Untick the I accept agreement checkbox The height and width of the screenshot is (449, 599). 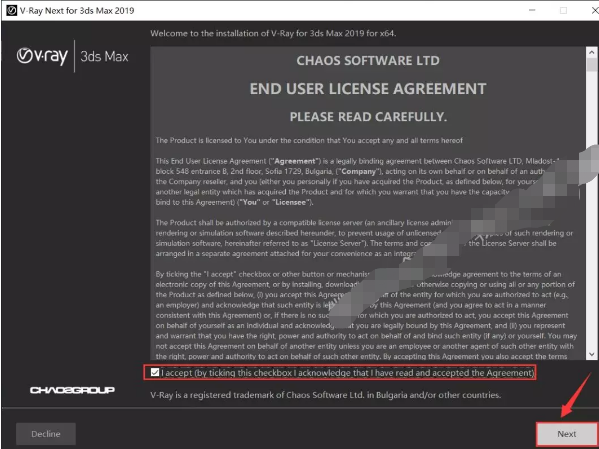point(155,372)
